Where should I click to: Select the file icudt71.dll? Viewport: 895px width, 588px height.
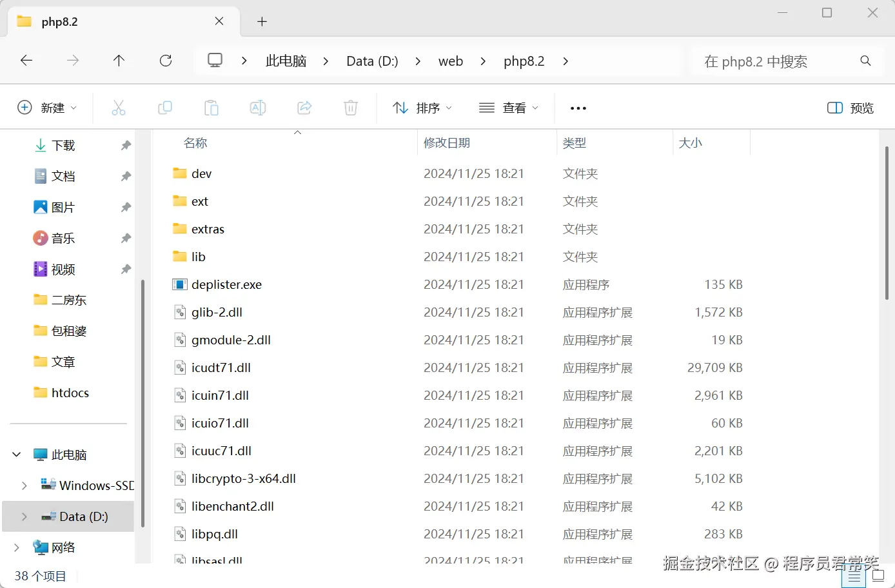tap(221, 367)
